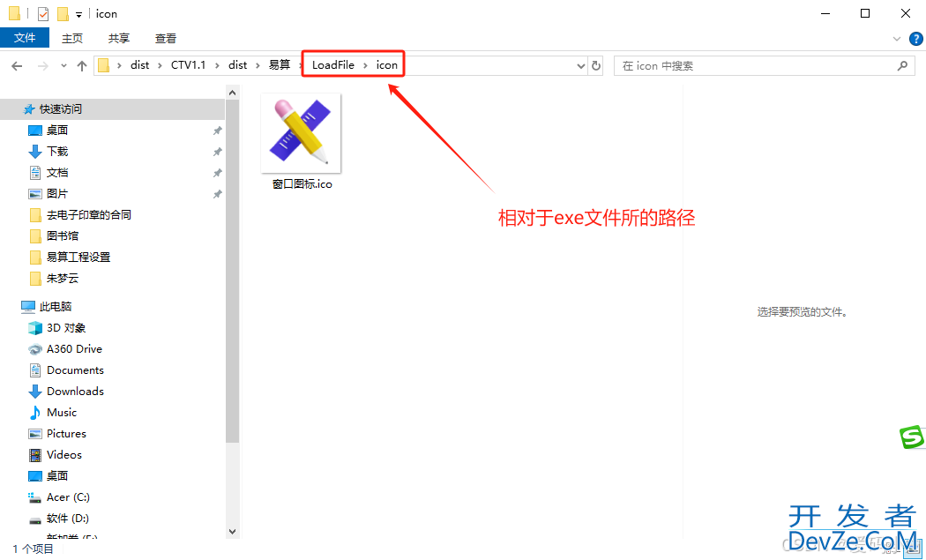The height and width of the screenshot is (560, 926).
Task: Click navigation pane scrollbar down arrow
Action: point(232,532)
